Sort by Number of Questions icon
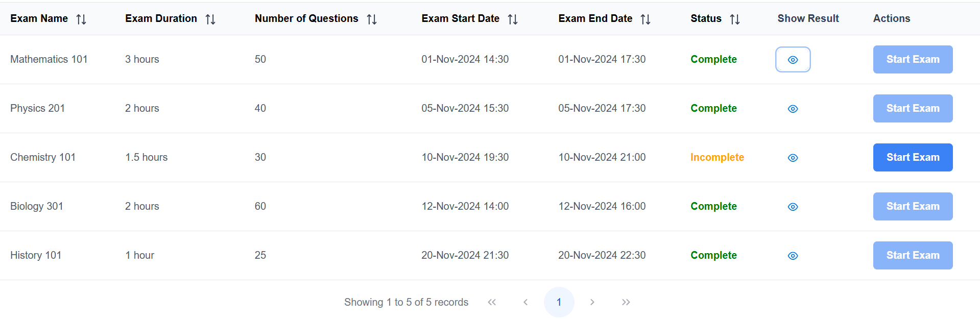This screenshot has width=980, height=320. point(372,19)
